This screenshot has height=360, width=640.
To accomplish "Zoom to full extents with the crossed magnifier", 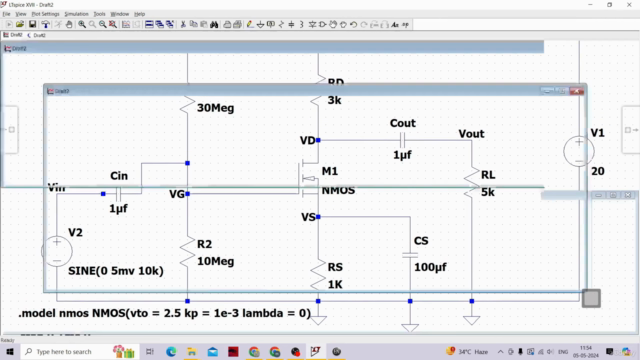I will click(113, 24).
